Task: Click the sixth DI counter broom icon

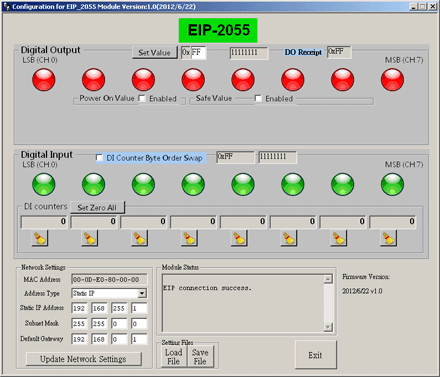Action: [x=289, y=238]
